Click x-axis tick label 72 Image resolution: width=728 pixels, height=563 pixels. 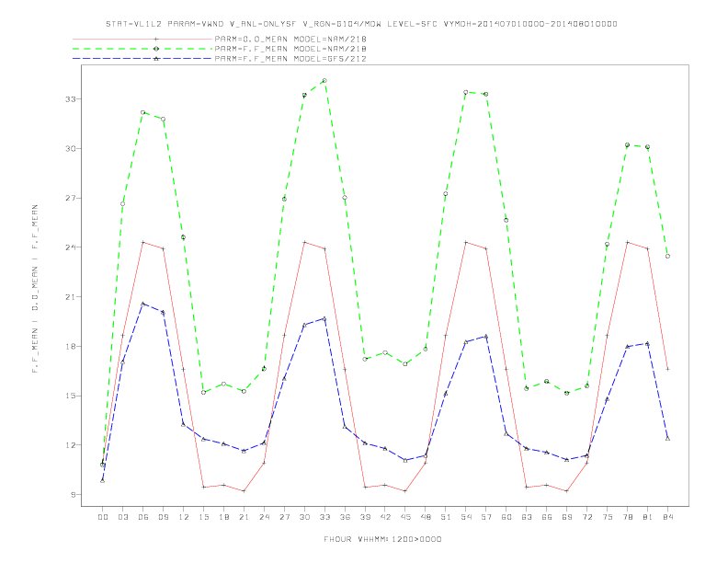[x=587, y=517]
